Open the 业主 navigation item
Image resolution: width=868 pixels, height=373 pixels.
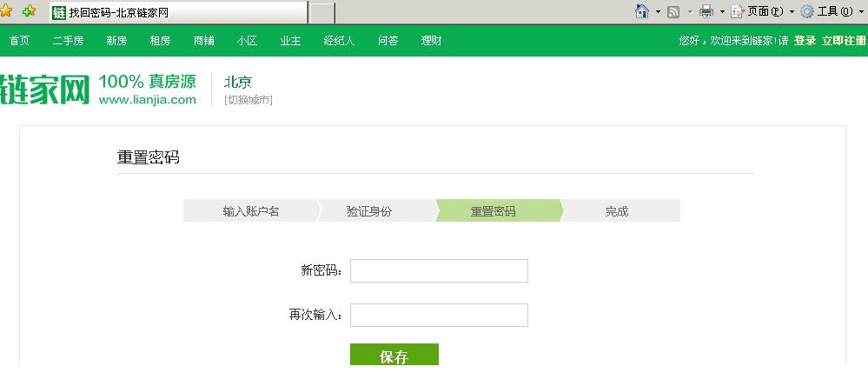(290, 41)
